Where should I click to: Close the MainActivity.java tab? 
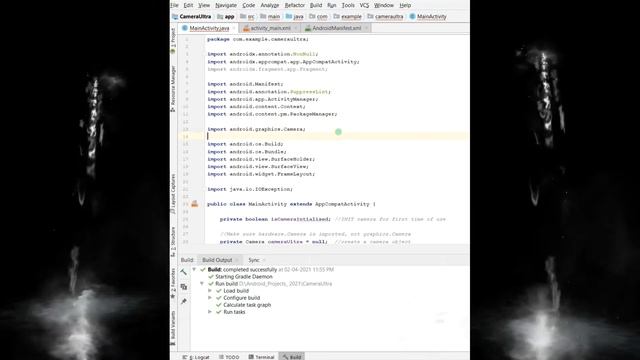pos(235,28)
